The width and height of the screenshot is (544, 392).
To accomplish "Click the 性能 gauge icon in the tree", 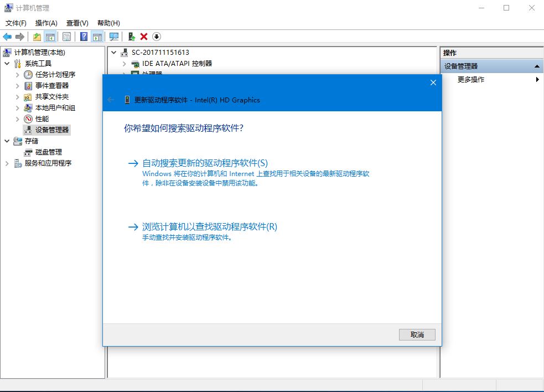I will click(x=28, y=119).
